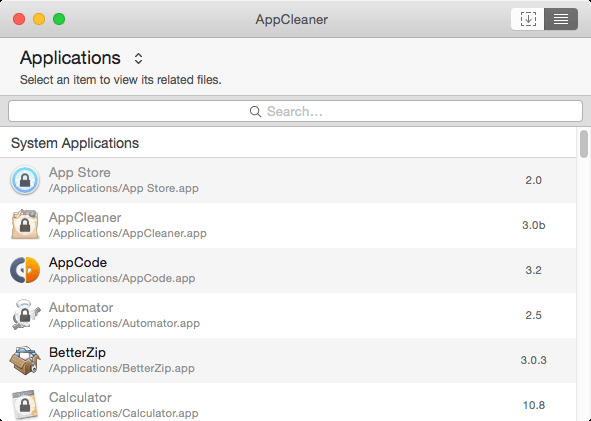Click path /Applications/BetterZip.app
Viewport: 591px width, 421px height.
point(122,368)
